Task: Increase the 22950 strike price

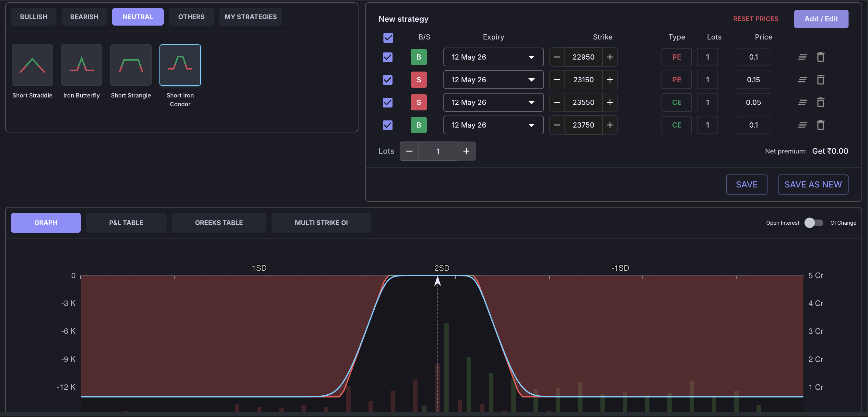Action: click(610, 57)
